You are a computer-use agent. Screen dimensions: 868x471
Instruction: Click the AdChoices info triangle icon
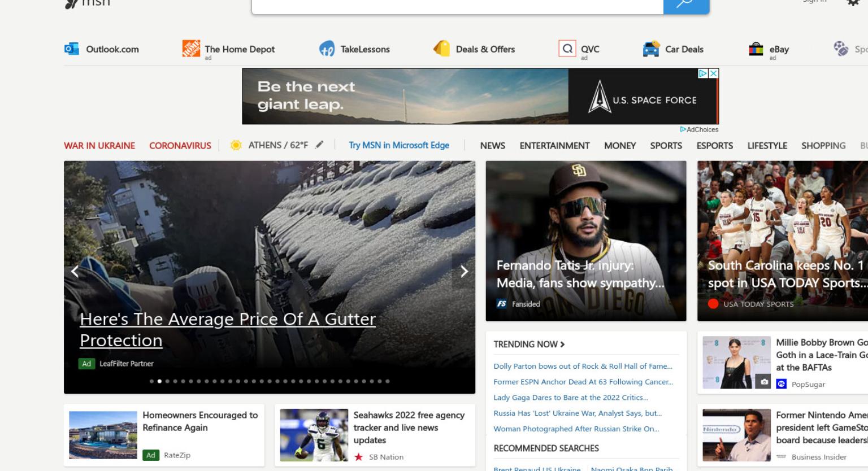[683, 129]
